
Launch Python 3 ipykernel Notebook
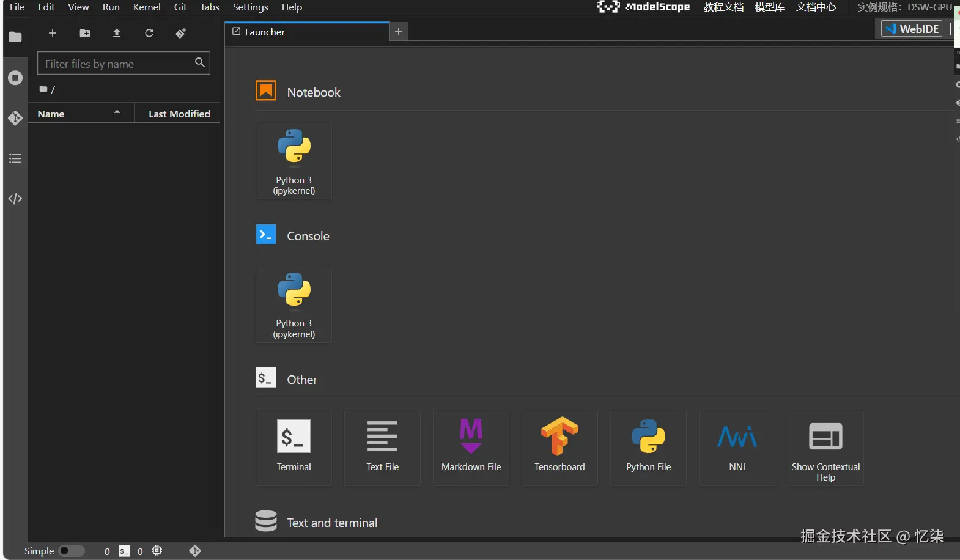294,161
